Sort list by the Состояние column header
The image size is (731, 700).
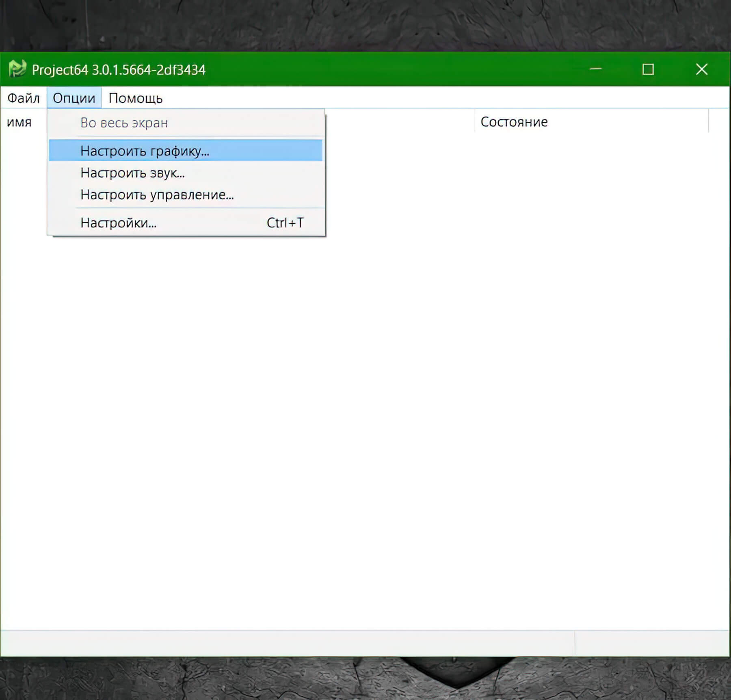[514, 122]
